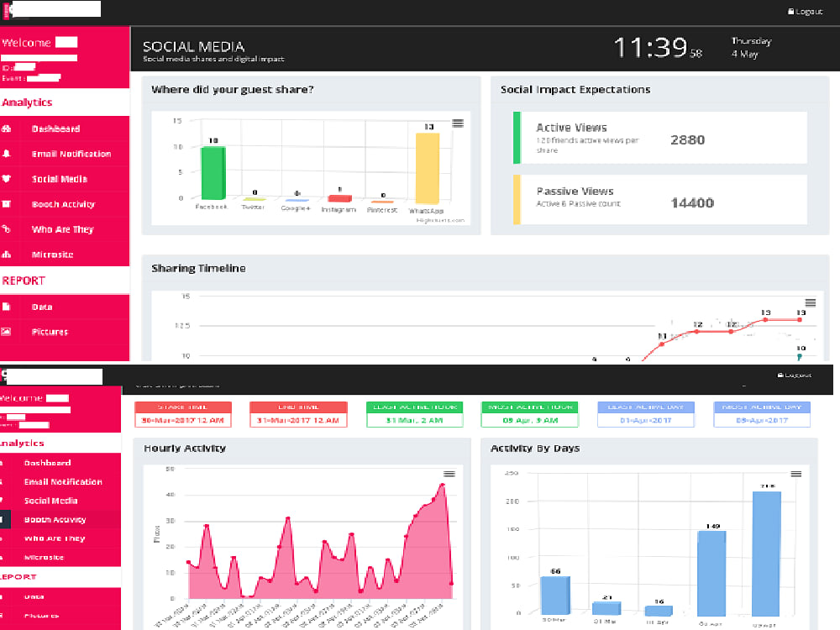Click the yellow WhatsApp bar labeled 13
This screenshot has height=630, width=840.
point(428,168)
